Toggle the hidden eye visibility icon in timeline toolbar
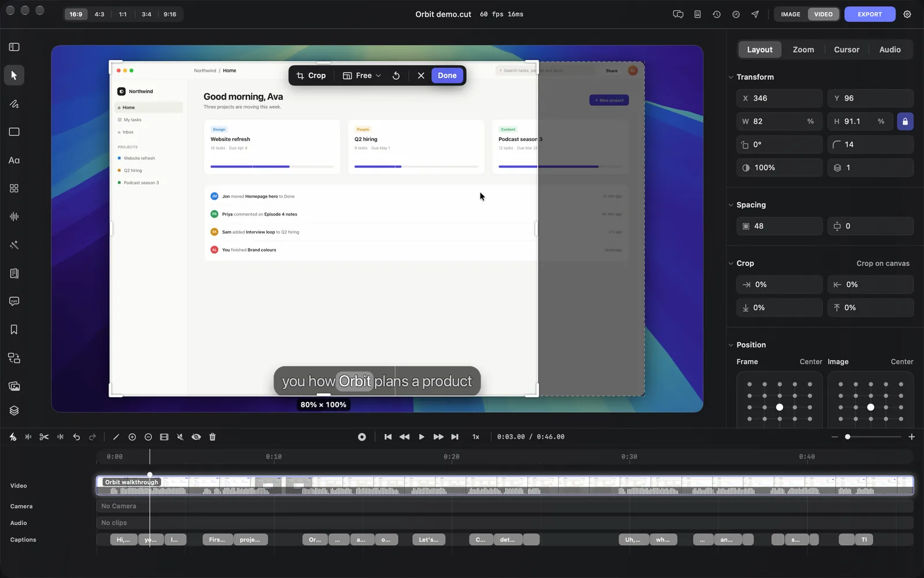Viewport: 924px width, 578px height. point(196,437)
